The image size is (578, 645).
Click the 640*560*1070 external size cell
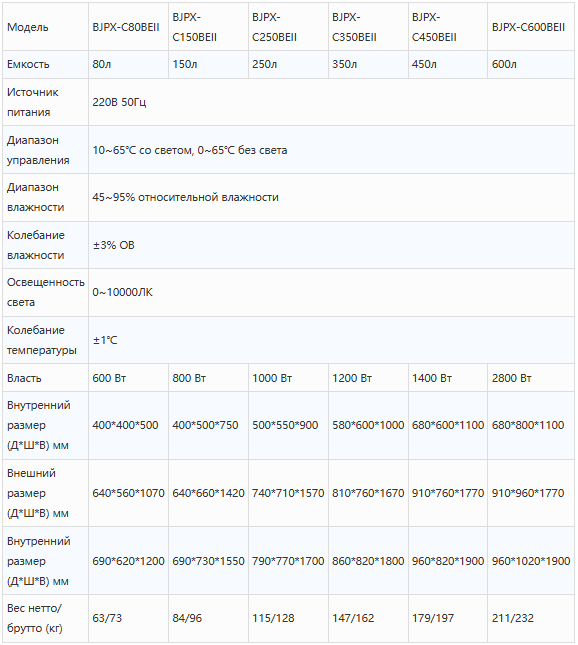tap(128, 493)
